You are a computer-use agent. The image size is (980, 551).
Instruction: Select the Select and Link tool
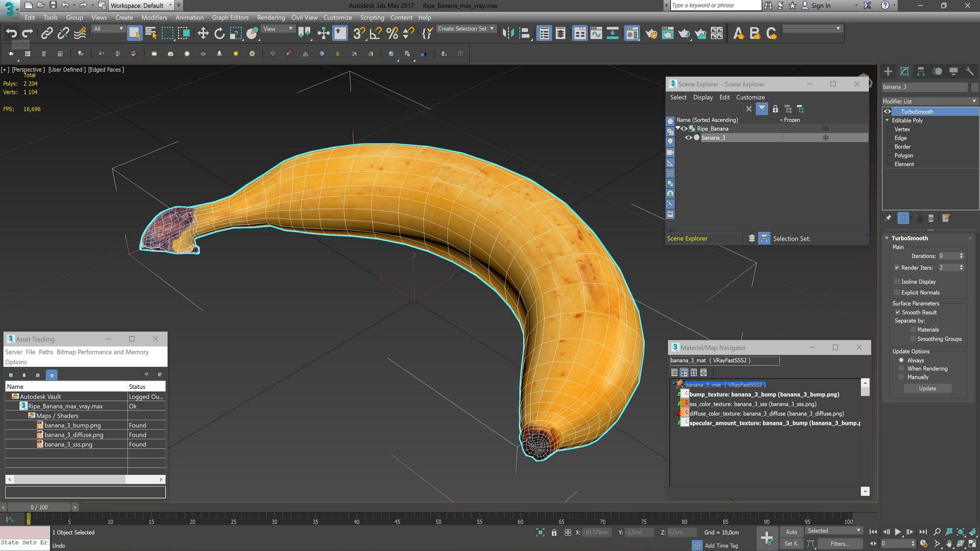(x=46, y=34)
